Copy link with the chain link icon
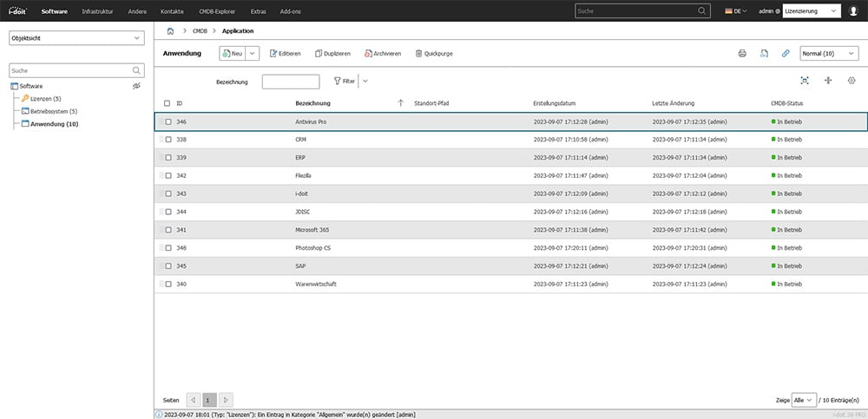The image size is (868, 419). click(x=786, y=54)
